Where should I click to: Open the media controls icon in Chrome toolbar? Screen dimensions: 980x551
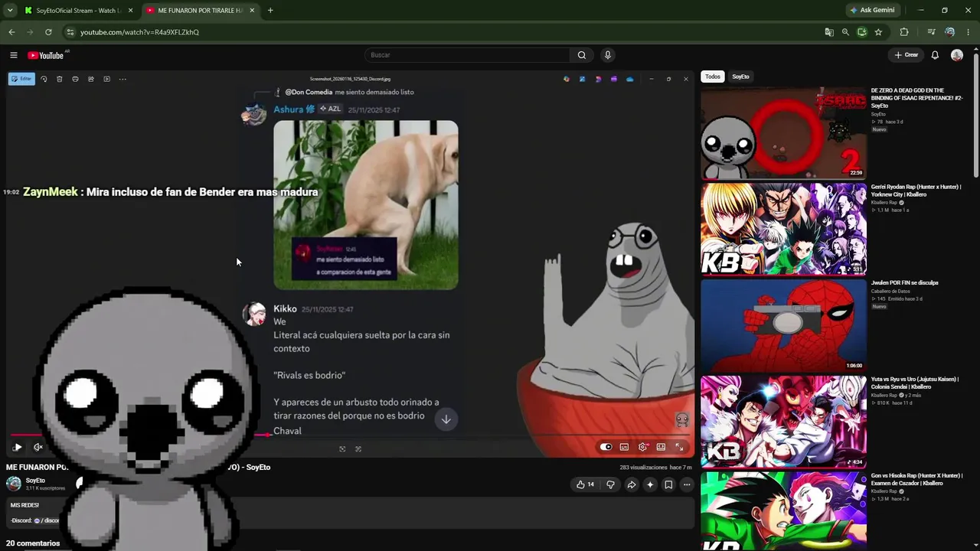pos(931,32)
